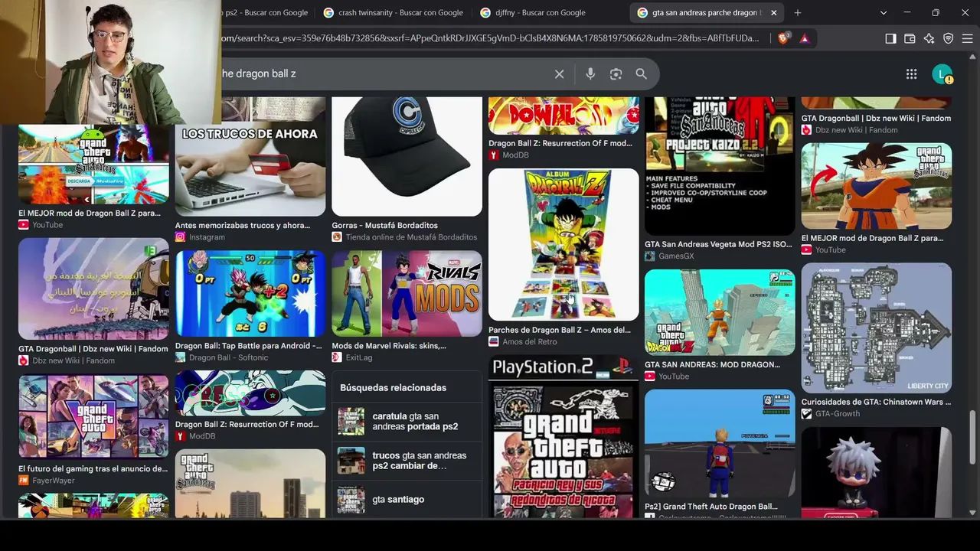Viewport: 980px width, 551px height.
Task: Open the black cap product thumbnail
Action: click(x=407, y=156)
